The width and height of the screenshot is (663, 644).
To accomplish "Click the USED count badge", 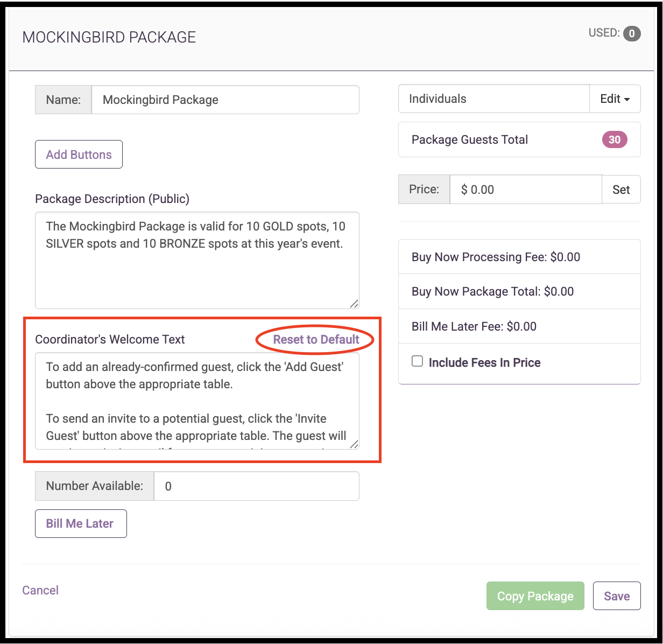I will pos(632,34).
